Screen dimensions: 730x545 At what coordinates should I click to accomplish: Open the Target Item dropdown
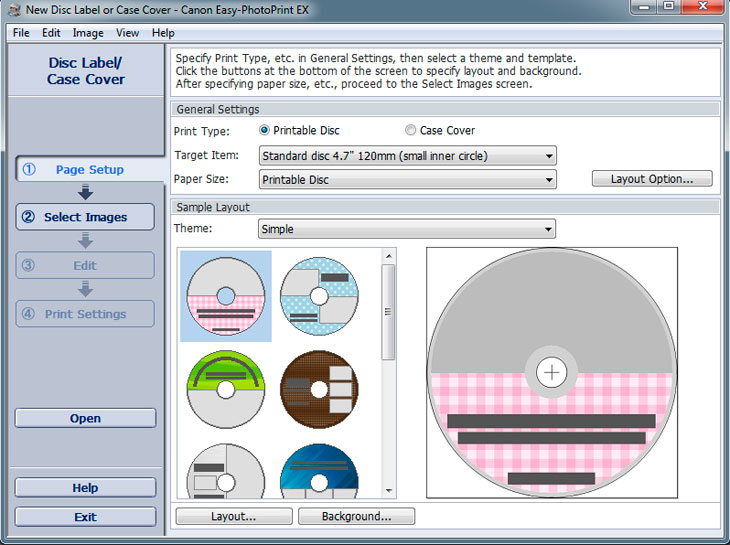pos(407,156)
